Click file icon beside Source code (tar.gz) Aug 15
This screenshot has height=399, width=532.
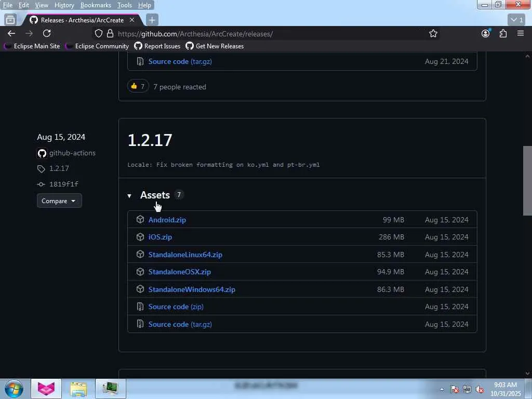(x=140, y=324)
